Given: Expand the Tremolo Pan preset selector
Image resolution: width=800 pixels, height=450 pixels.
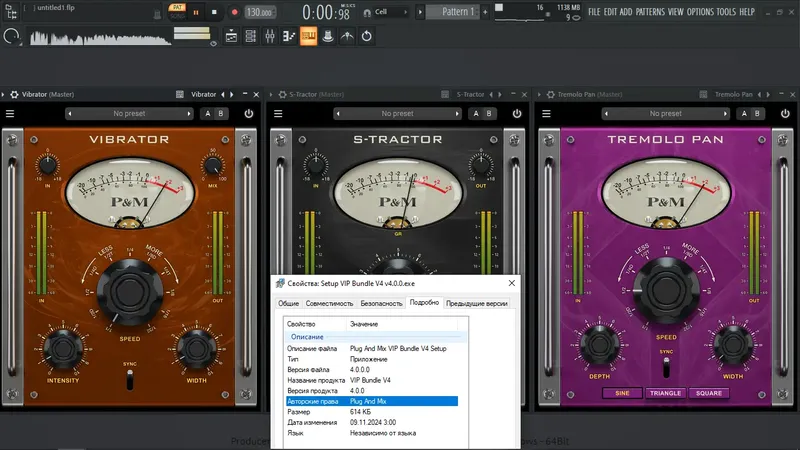Looking at the screenshot, I should pos(663,114).
